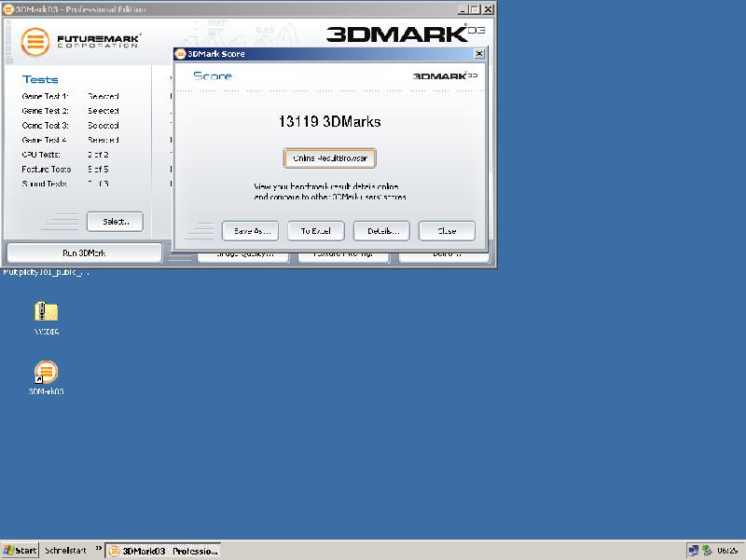Click the Select... button under Tests
The width and height of the screenshot is (746, 560).
click(115, 222)
